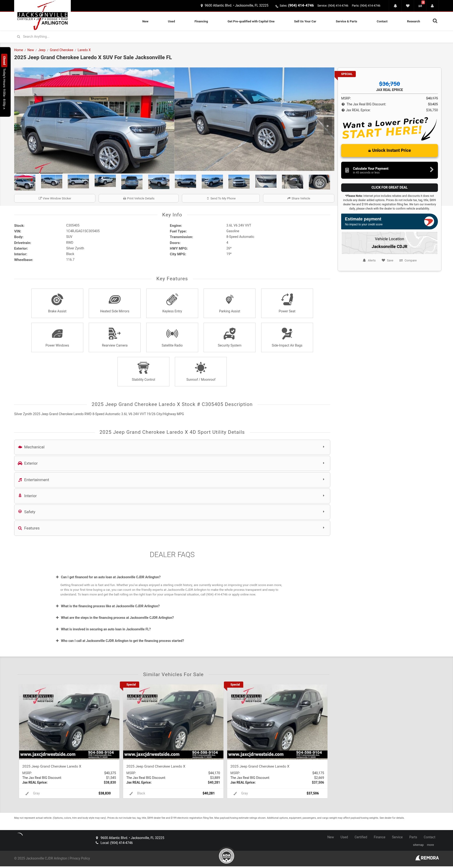Viewport: 453px width, 868px height.
Task: Open the Used menu in navigation
Action: coord(171,21)
